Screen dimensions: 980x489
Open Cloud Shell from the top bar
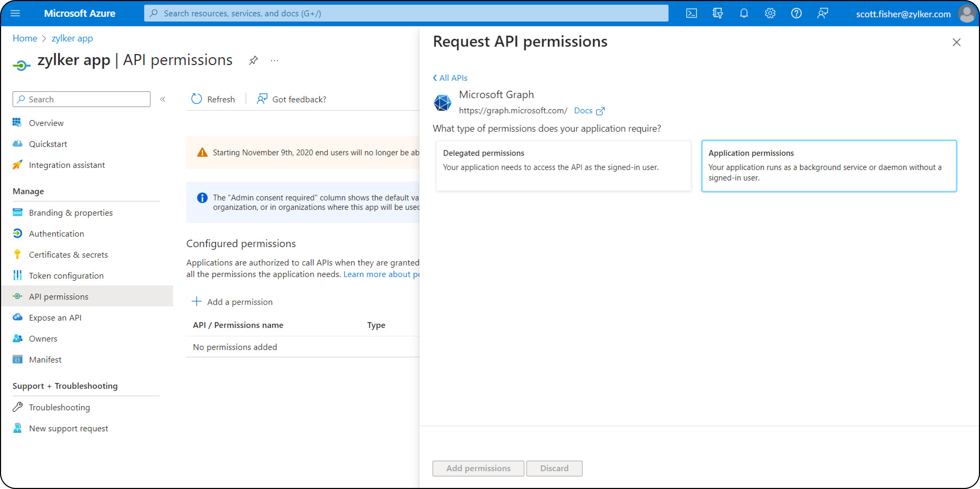[x=691, y=14]
